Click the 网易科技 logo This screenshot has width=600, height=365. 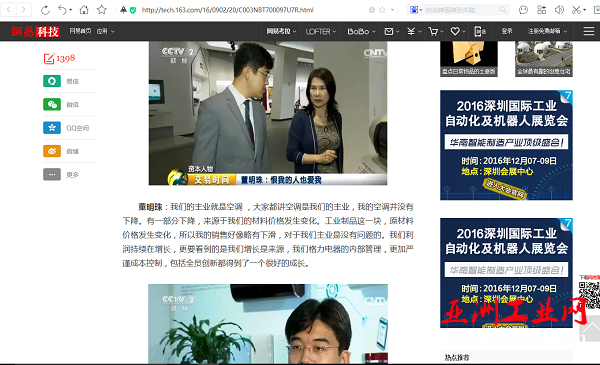click(x=35, y=31)
